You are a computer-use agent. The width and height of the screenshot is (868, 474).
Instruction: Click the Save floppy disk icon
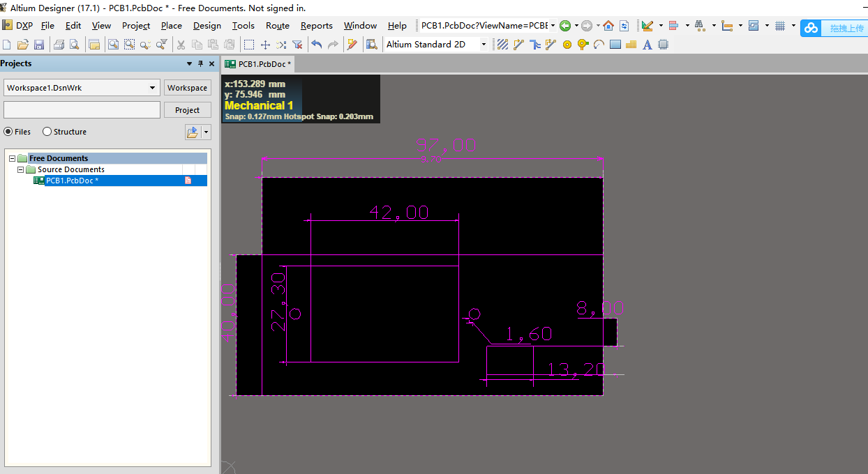(39, 45)
